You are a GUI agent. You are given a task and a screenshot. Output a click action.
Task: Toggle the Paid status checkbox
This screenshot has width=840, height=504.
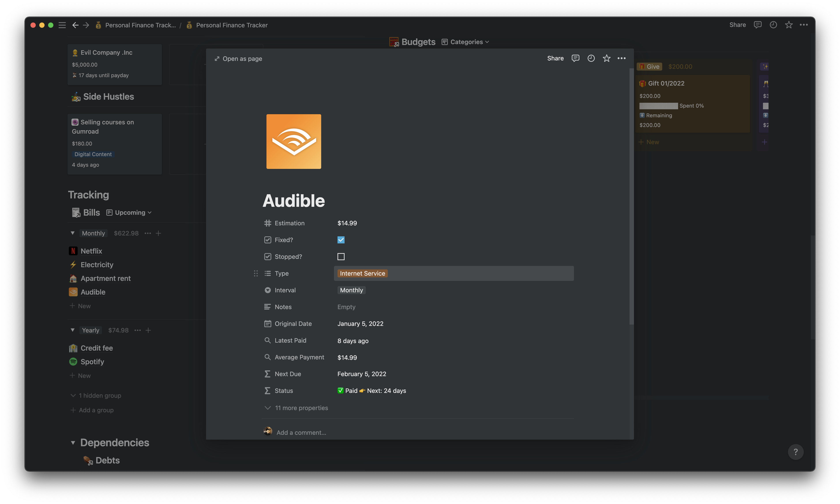(341, 390)
